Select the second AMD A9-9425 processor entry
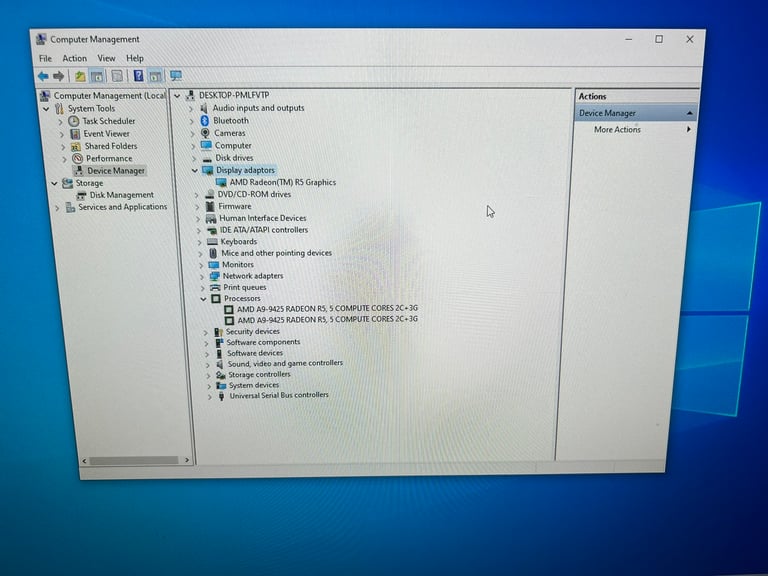The width and height of the screenshot is (768, 576). [328, 319]
